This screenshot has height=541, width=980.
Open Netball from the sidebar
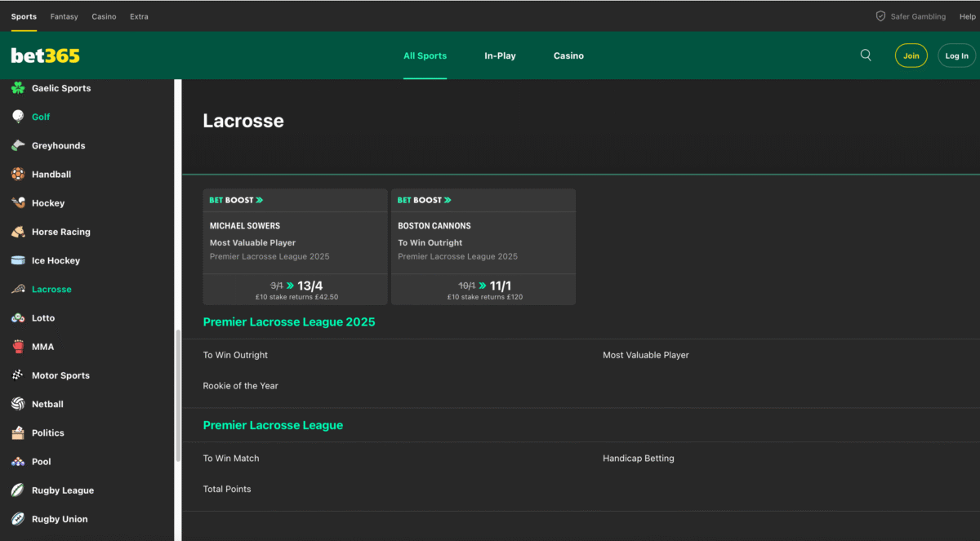[x=47, y=404]
